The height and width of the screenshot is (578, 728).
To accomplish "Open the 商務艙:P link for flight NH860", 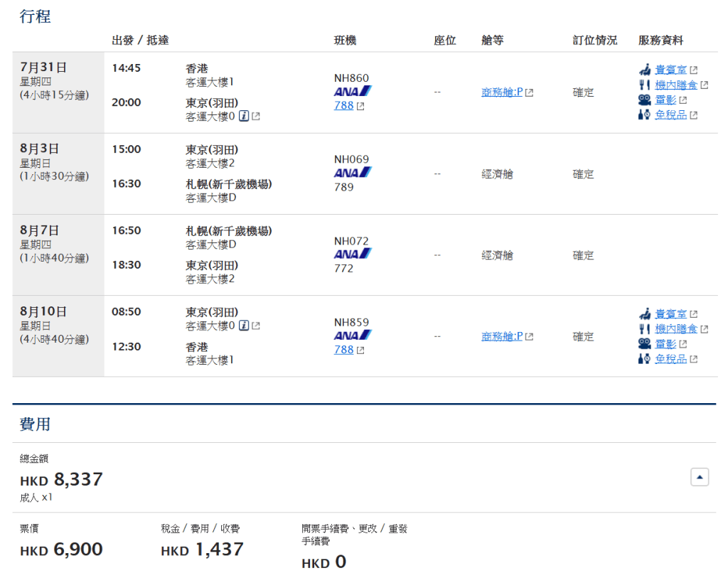I will [502, 92].
